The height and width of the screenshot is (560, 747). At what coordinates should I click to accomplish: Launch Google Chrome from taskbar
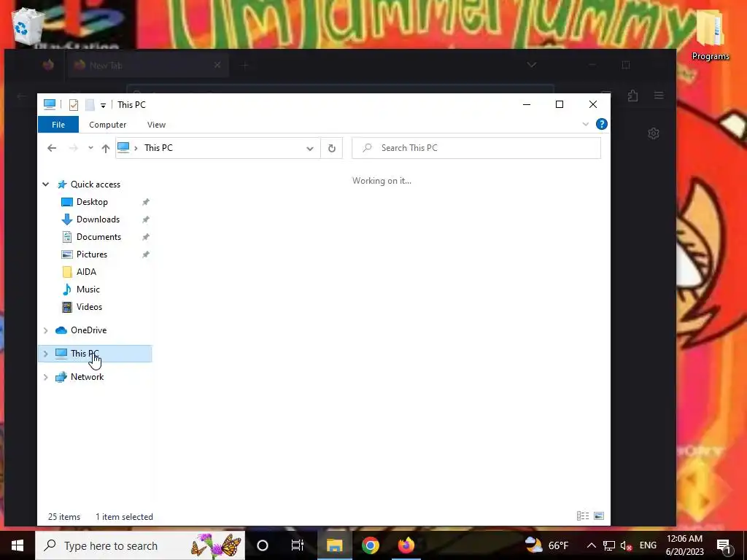point(370,545)
